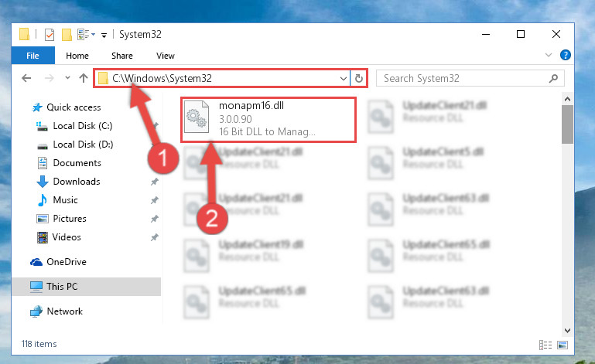Image resolution: width=595 pixels, height=364 pixels.
Task: Click the new folder quick access icon
Action: (x=67, y=35)
